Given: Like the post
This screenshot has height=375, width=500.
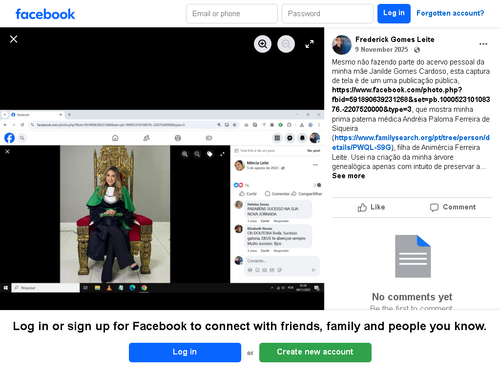Looking at the screenshot, I should 371,207.
